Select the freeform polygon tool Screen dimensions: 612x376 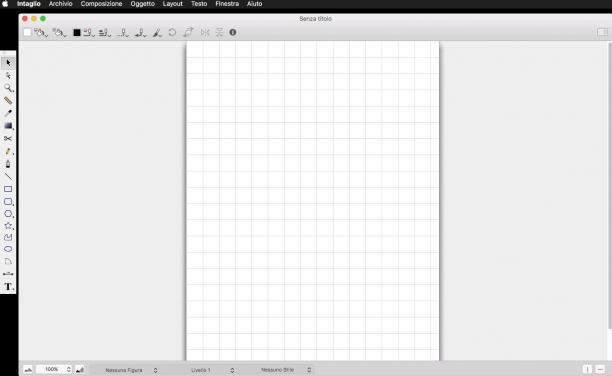[8, 237]
